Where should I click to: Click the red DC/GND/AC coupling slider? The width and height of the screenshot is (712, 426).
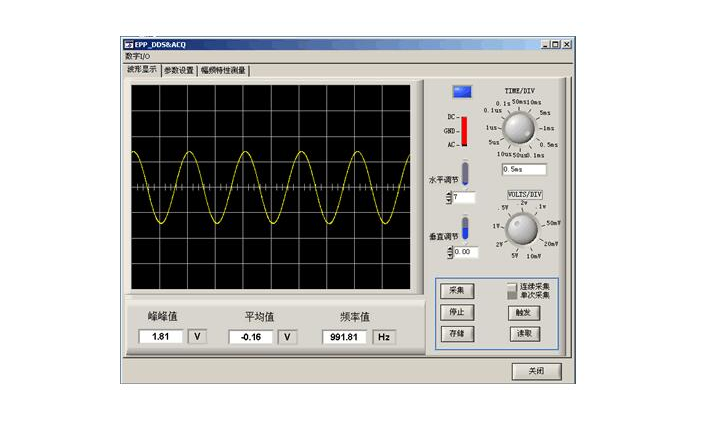pos(464,131)
